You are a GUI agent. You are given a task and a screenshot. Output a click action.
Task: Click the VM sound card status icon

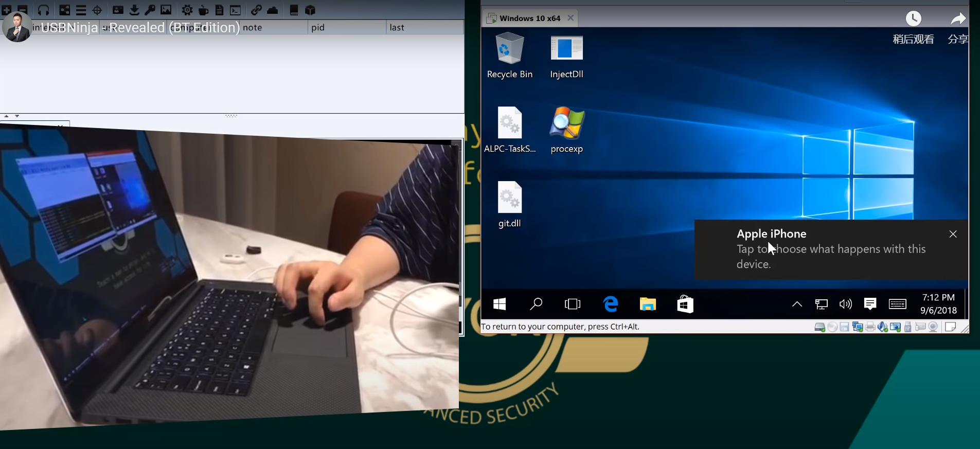[x=882, y=327]
